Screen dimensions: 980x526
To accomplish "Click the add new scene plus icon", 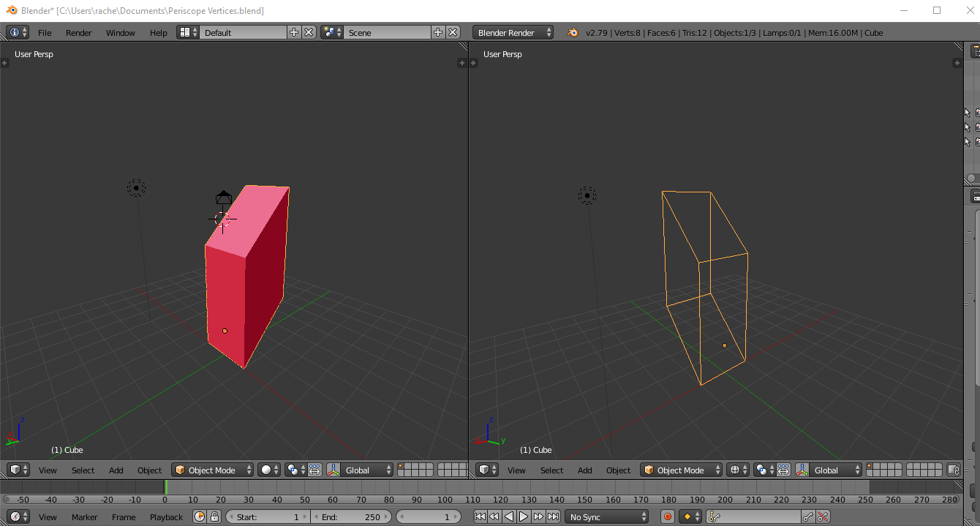I will [x=438, y=32].
